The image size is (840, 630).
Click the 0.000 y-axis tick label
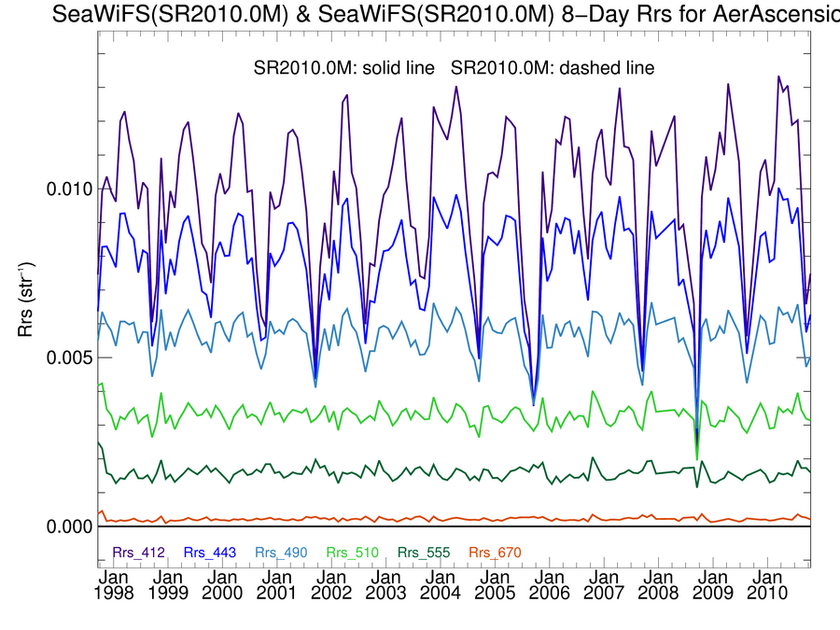coord(70,527)
